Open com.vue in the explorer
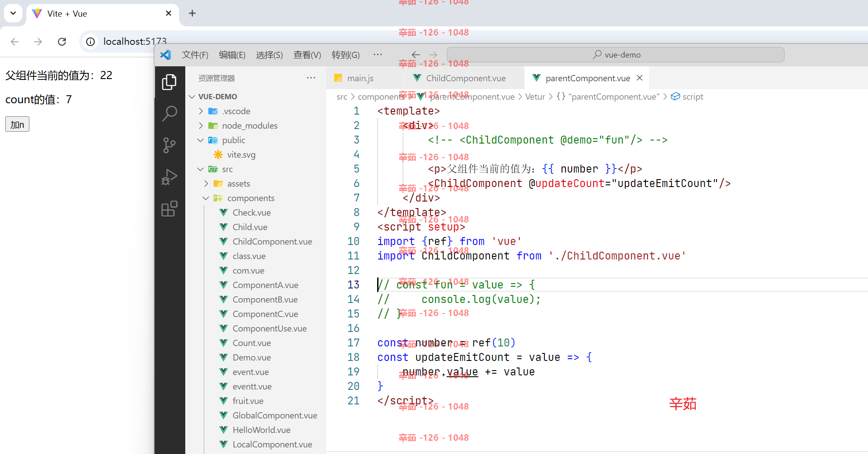The height and width of the screenshot is (454, 868). click(256, 270)
